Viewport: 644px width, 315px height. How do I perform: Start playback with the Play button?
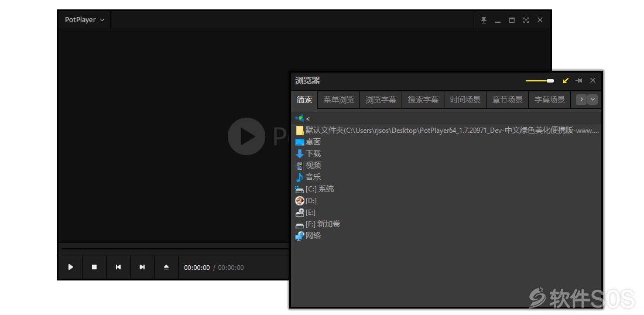click(x=71, y=267)
